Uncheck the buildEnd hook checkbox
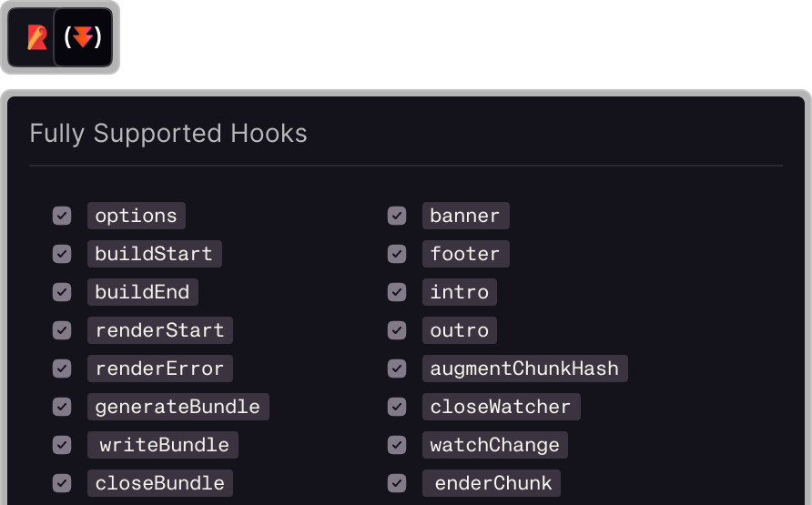 pyautogui.click(x=62, y=292)
